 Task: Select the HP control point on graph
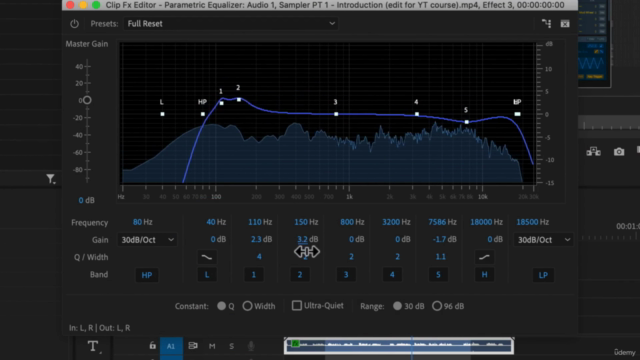click(x=203, y=114)
